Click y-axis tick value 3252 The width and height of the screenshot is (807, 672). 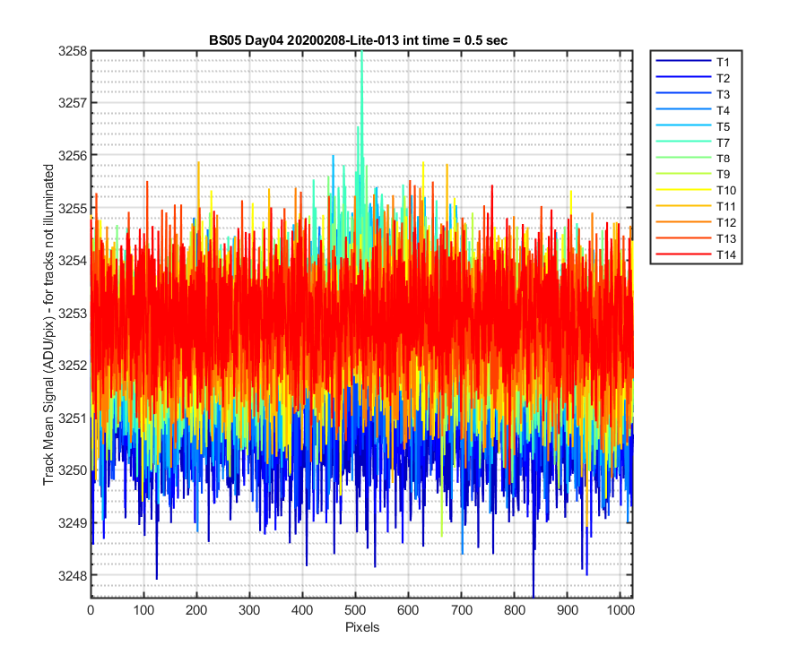point(73,366)
